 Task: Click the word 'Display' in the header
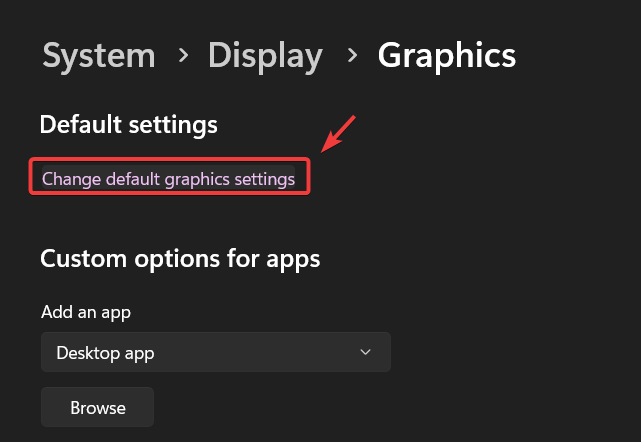tap(265, 55)
